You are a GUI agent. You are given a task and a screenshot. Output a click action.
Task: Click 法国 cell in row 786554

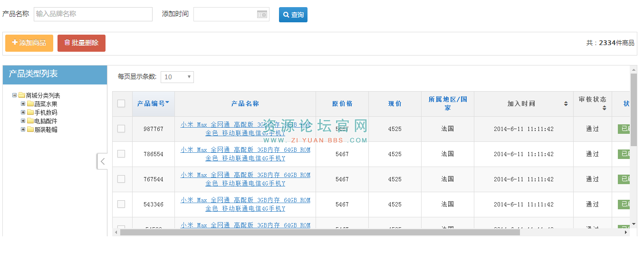click(x=447, y=154)
